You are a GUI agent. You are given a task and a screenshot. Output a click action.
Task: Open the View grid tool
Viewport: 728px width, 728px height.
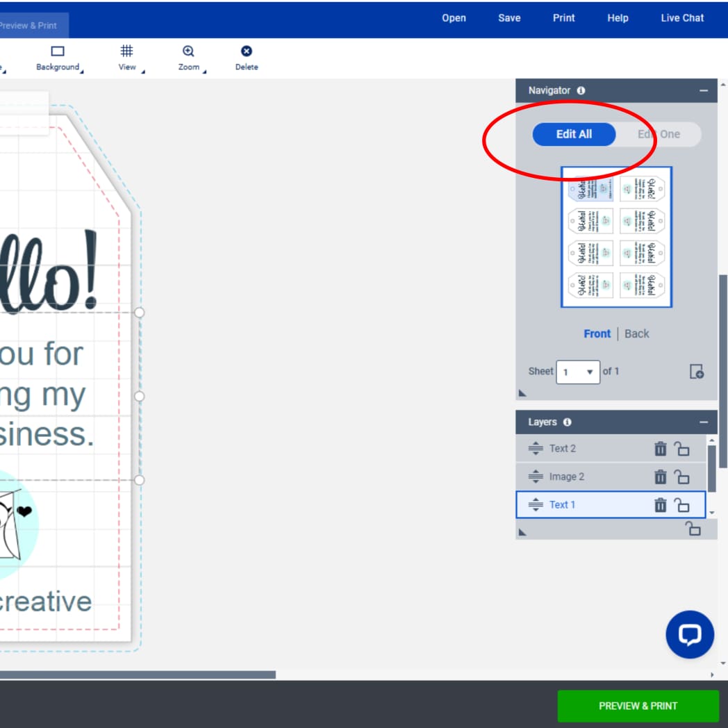click(x=126, y=58)
